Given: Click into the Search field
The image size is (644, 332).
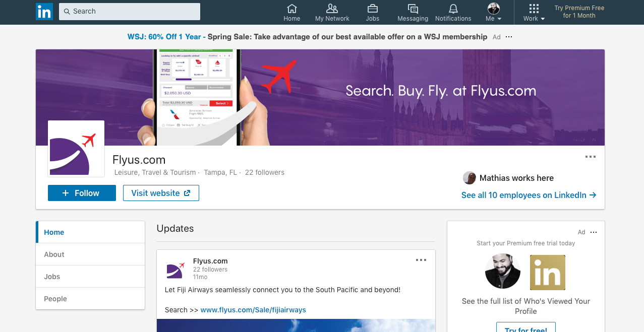Looking at the screenshot, I should point(130,12).
